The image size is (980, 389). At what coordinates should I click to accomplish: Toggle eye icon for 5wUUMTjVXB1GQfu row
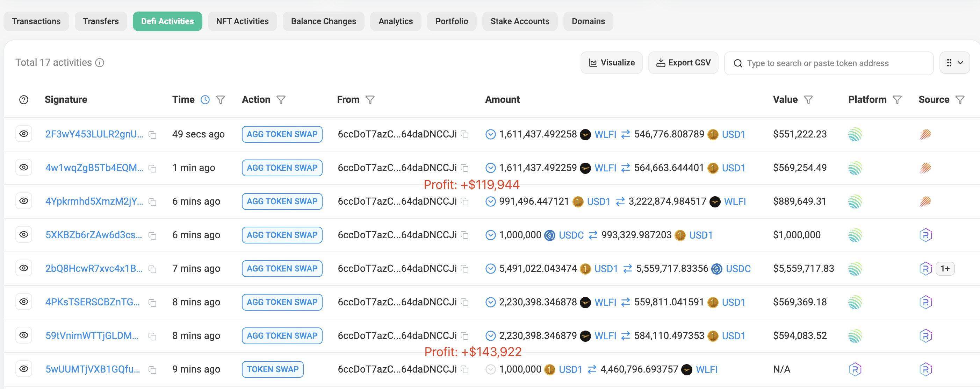point(23,369)
